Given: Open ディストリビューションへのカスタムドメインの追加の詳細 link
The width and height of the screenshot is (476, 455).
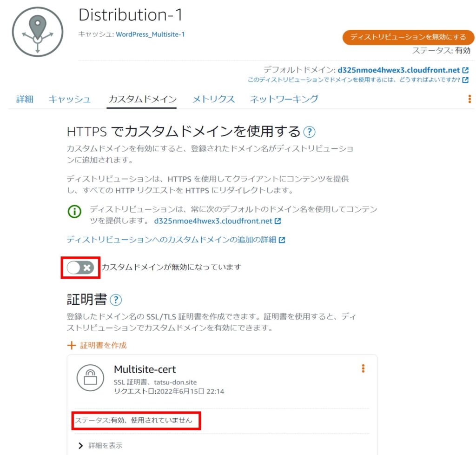Looking at the screenshot, I should (x=172, y=240).
